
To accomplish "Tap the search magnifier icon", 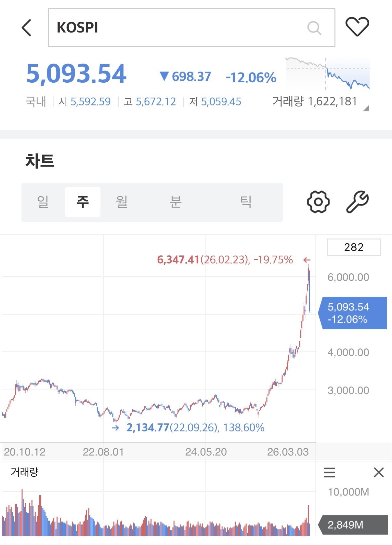I will [314, 28].
